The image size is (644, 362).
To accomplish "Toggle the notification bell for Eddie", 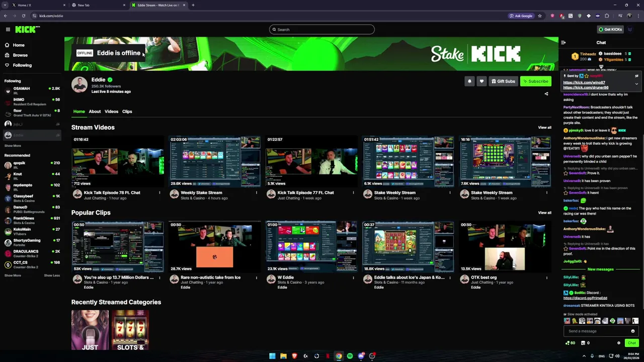I will [x=469, y=81].
